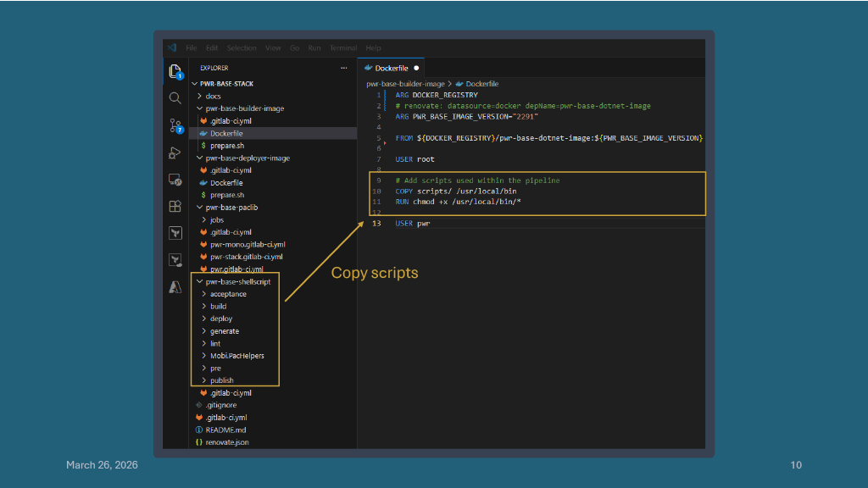Open the Search view icon
Viewport: 868px width, 488px height.
(175, 98)
